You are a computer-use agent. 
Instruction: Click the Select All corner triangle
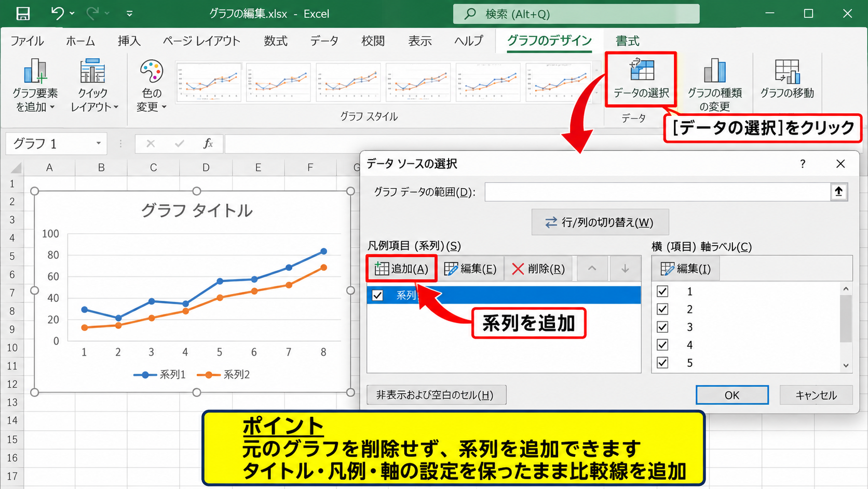tap(16, 167)
